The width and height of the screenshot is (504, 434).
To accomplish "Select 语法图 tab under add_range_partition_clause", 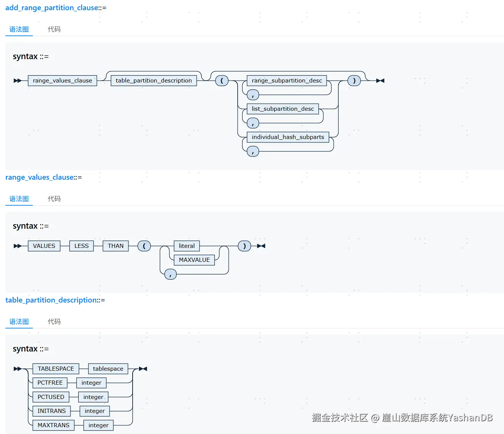I will [19, 29].
